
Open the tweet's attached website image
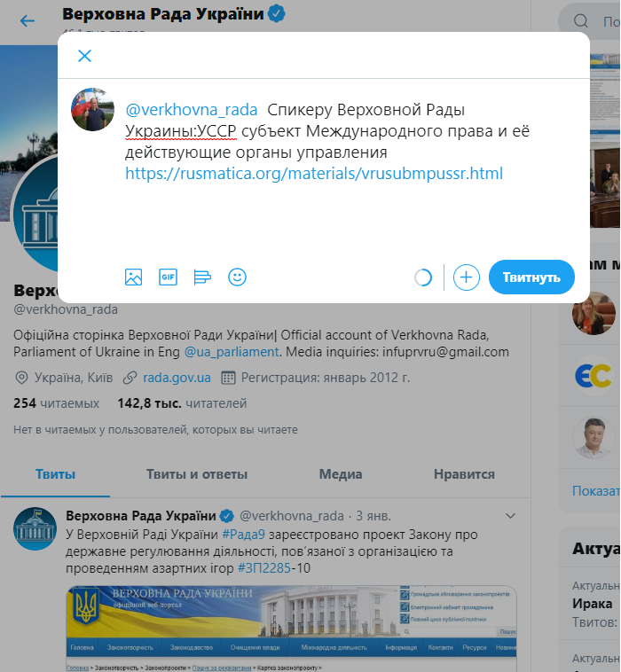(291, 629)
